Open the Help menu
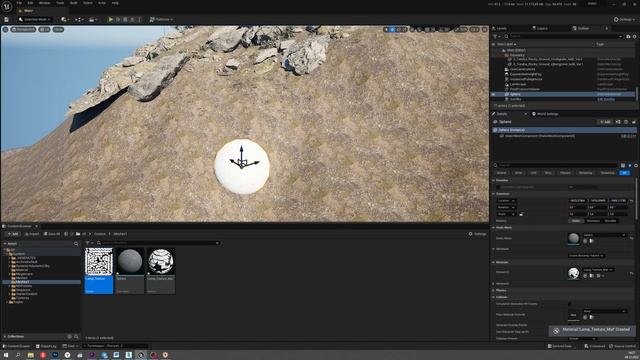Image resolution: width=640 pixels, height=360 pixels. point(115,3)
